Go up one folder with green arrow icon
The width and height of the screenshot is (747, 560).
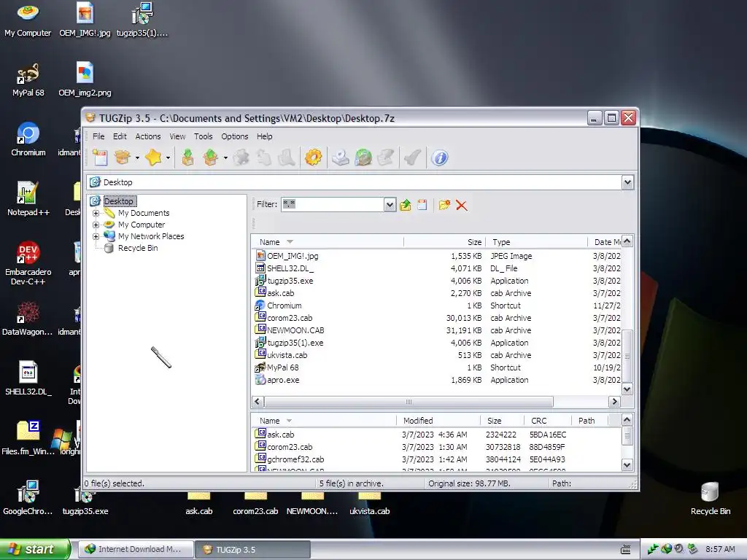[x=406, y=205]
